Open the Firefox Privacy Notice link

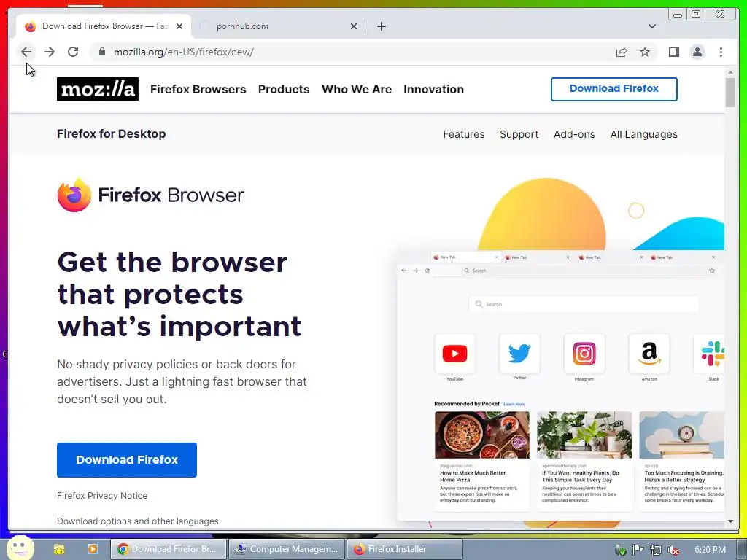pyautogui.click(x=102, y=496)
